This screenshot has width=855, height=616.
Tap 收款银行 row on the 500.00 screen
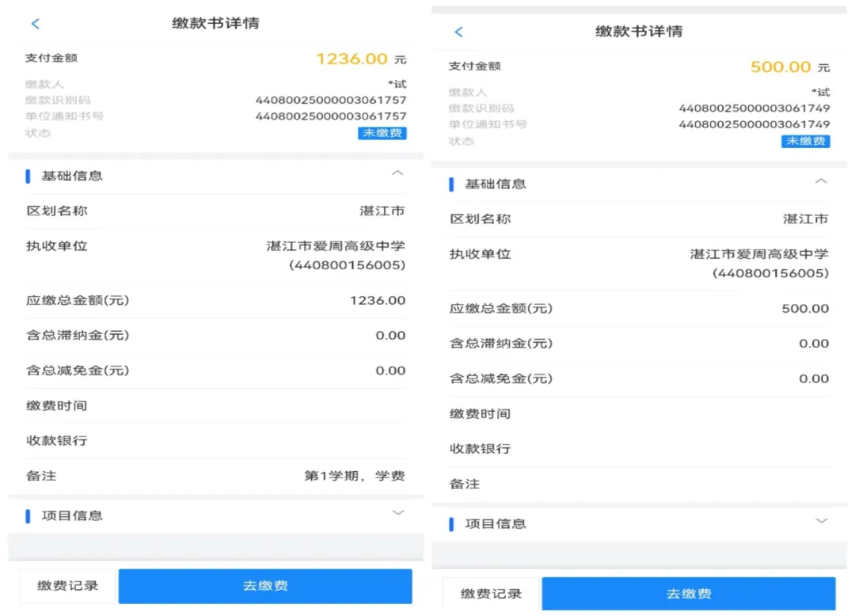[639, 449]
